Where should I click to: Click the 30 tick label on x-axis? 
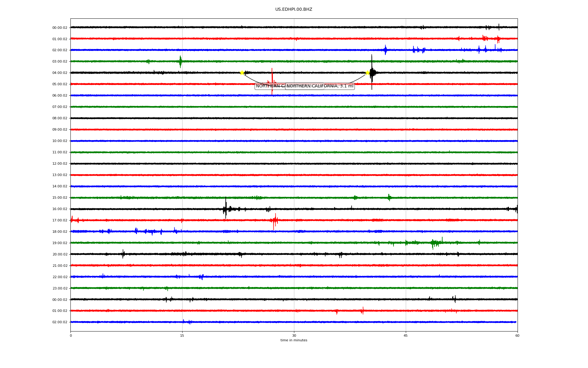294,335
